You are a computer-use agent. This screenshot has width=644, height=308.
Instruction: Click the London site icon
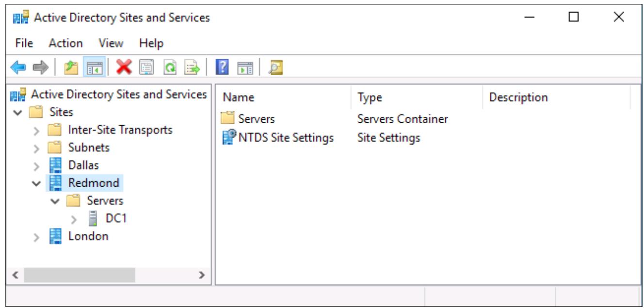(x=56, y=236)
